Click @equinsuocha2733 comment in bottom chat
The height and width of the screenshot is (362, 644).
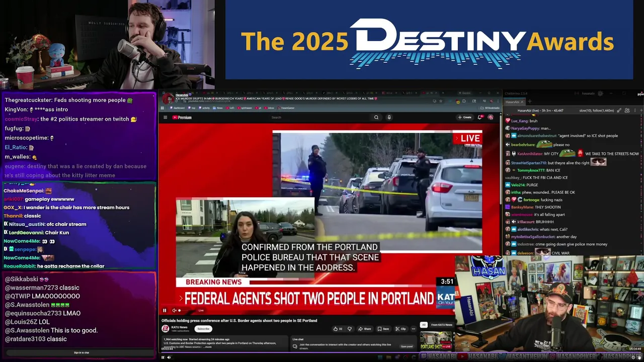[43, 313]
